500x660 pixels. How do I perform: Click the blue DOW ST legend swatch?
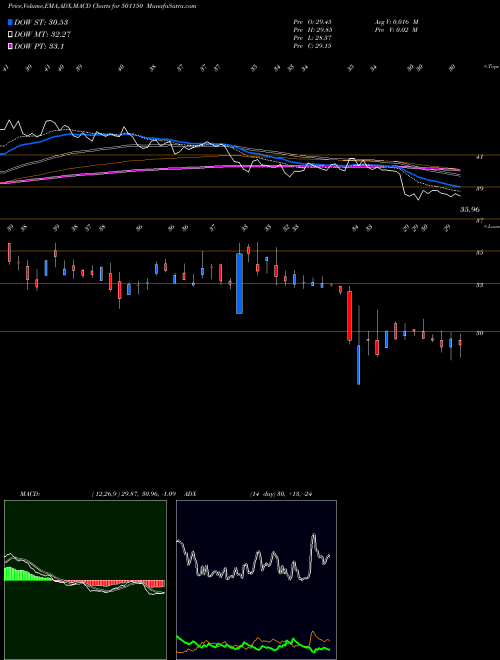click(x=11, y=22)
